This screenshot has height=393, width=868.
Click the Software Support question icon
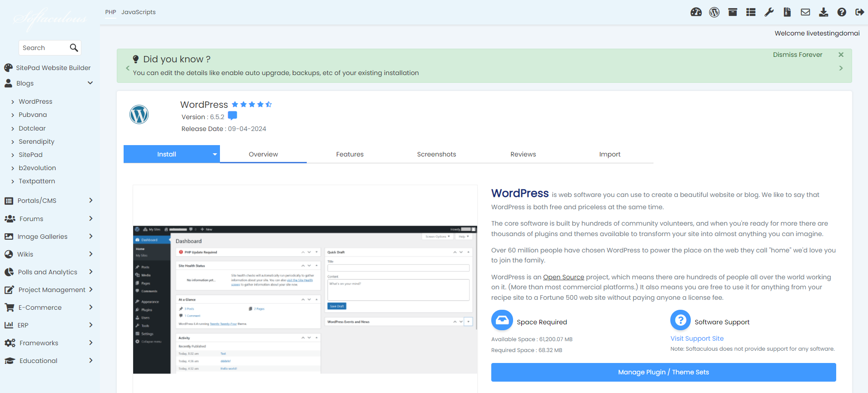680,321
